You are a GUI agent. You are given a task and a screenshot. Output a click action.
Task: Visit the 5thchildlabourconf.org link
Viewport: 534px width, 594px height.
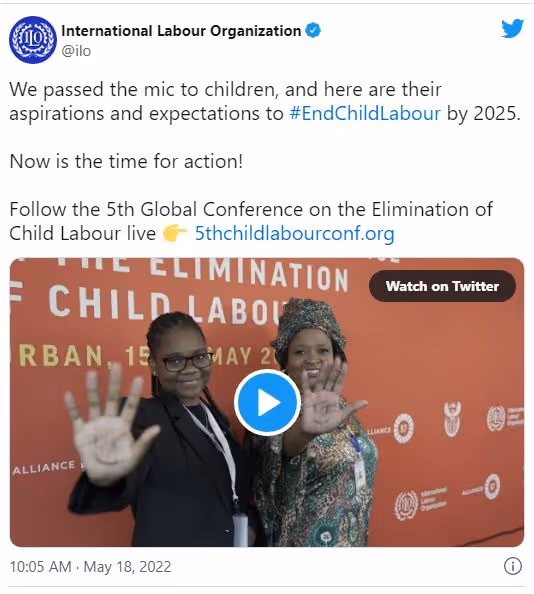295,233
